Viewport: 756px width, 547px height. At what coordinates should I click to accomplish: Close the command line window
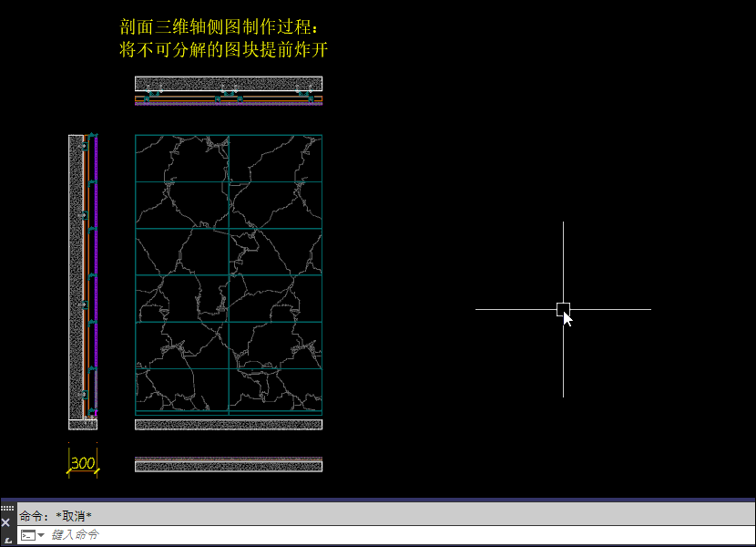tap(6, 522)
